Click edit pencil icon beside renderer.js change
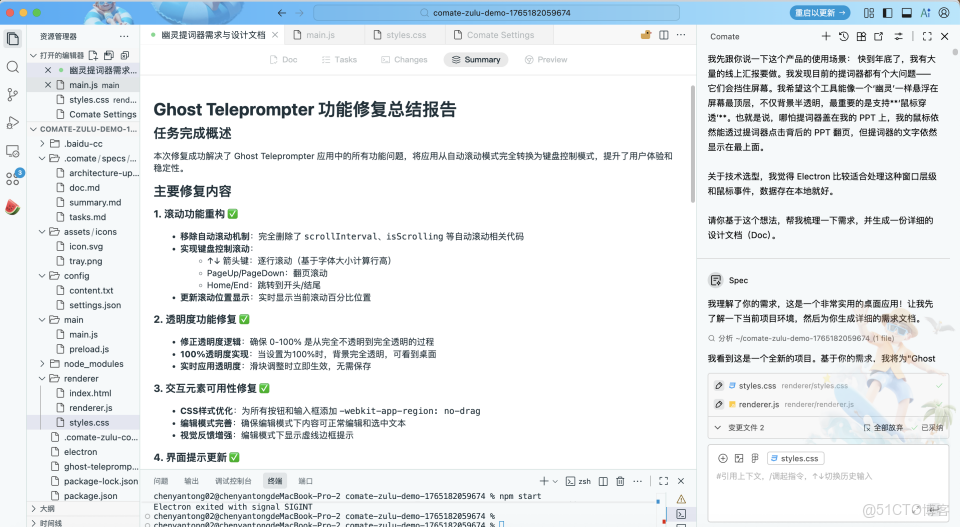Viewport: 960px width, 527px height. 719,404
